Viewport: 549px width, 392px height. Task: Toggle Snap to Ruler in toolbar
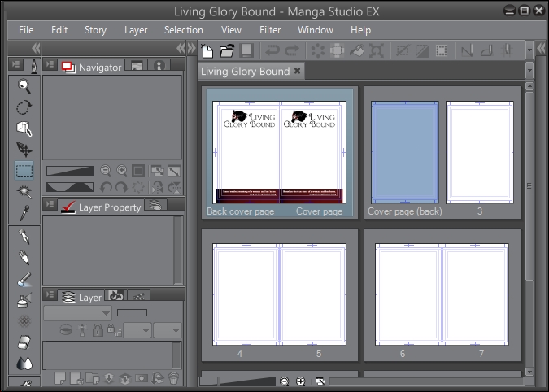[468, 50]
